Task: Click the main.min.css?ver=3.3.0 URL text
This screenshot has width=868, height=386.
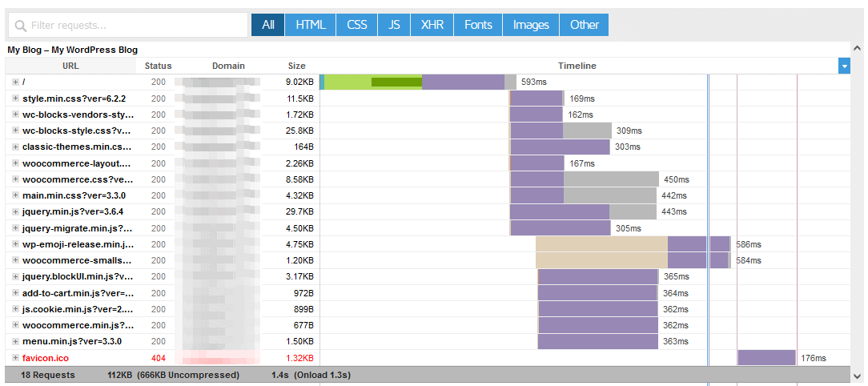Action: (74, 195)
